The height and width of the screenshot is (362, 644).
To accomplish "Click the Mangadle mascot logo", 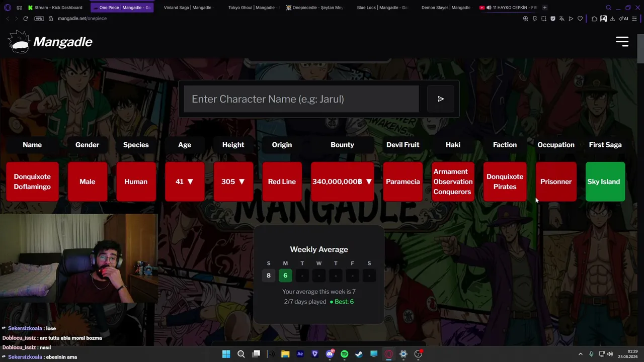I will click(x=19, y=42).
